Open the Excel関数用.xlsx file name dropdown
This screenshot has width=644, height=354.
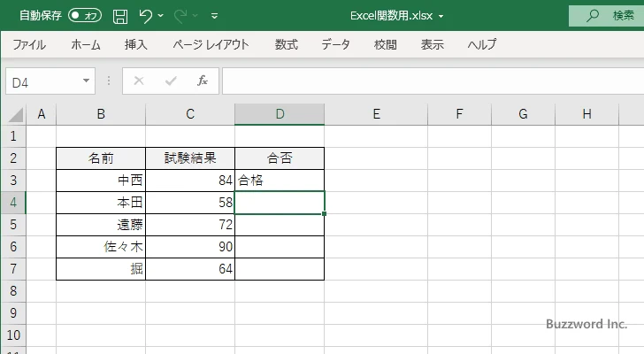441,17
